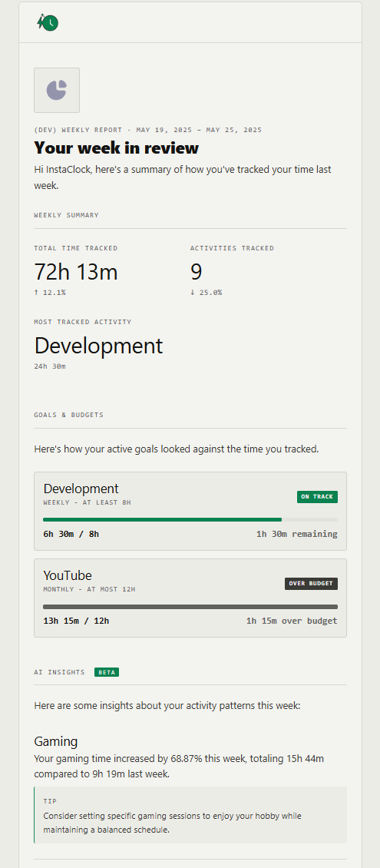Click the '24h 30m' duration under Development
This screenshot has height=868, width=380.
click(50, 366)
